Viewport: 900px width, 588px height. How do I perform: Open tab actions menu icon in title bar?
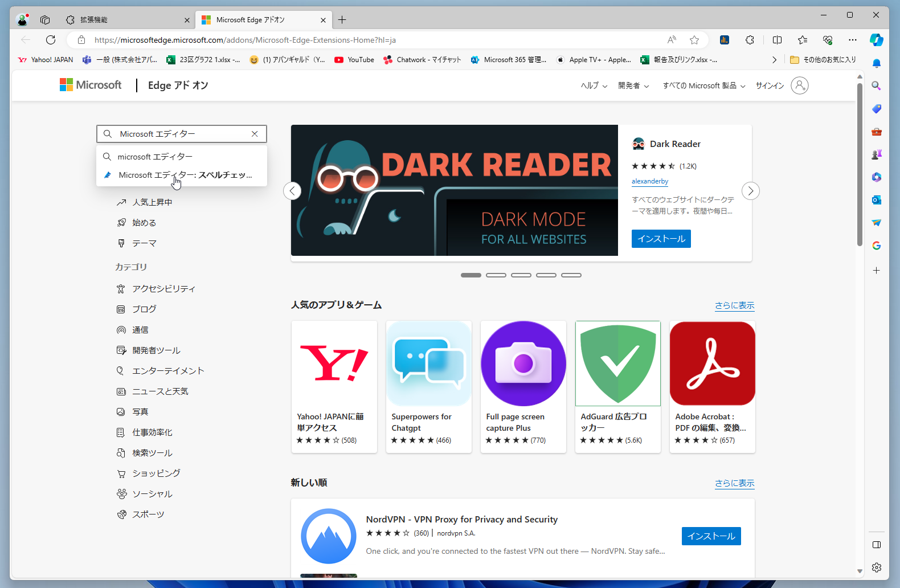[x=45, y=20]
